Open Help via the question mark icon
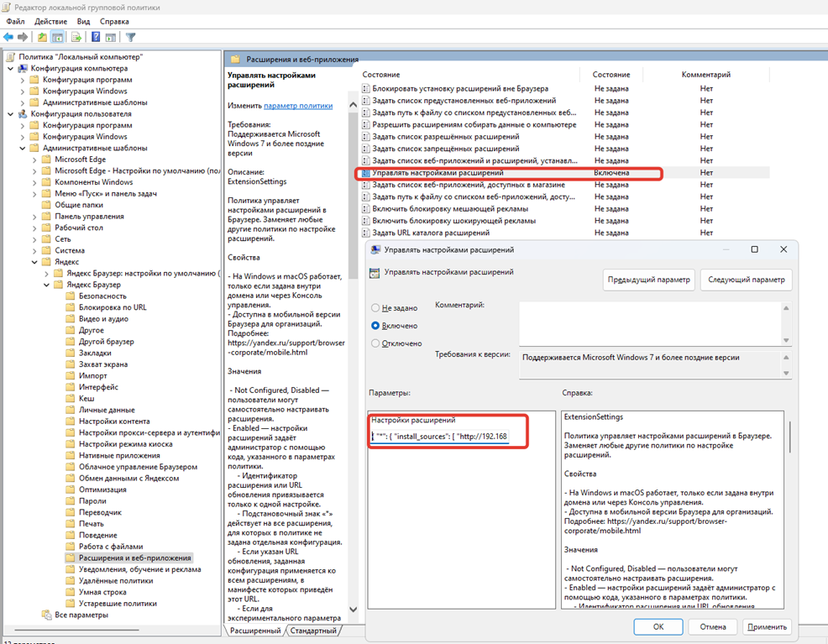828x644 pixels. (x=94, y=36)
